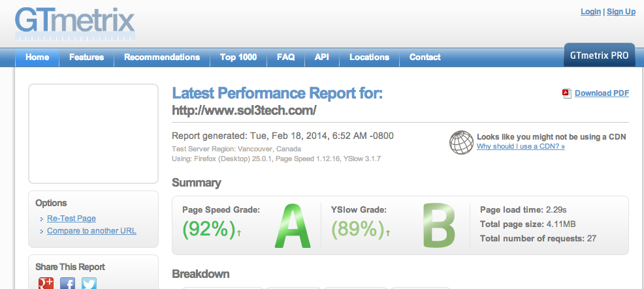The image size is (644, 289).
Task: Click the 'Share This Report' heading
Action: click(x=70, y=267)
